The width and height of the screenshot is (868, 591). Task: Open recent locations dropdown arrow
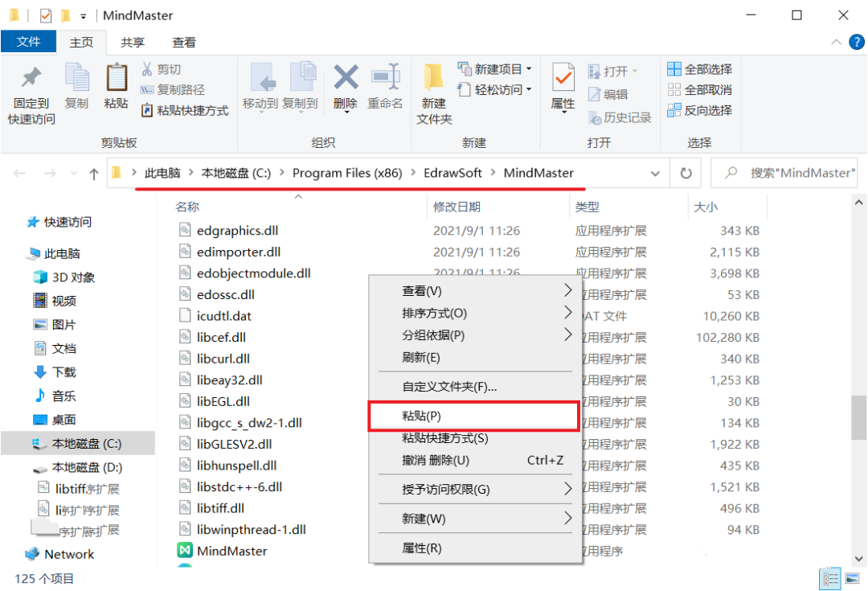74,174
